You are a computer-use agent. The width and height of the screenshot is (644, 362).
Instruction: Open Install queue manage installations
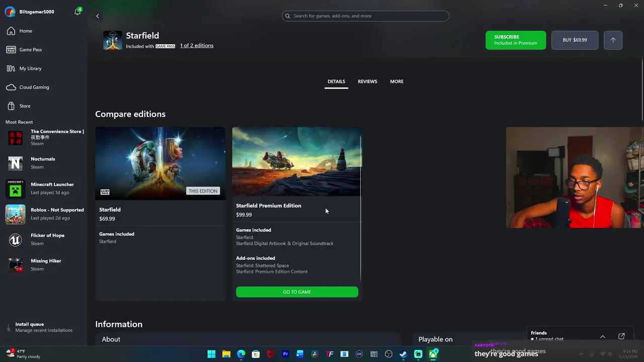tap(43, 327)
